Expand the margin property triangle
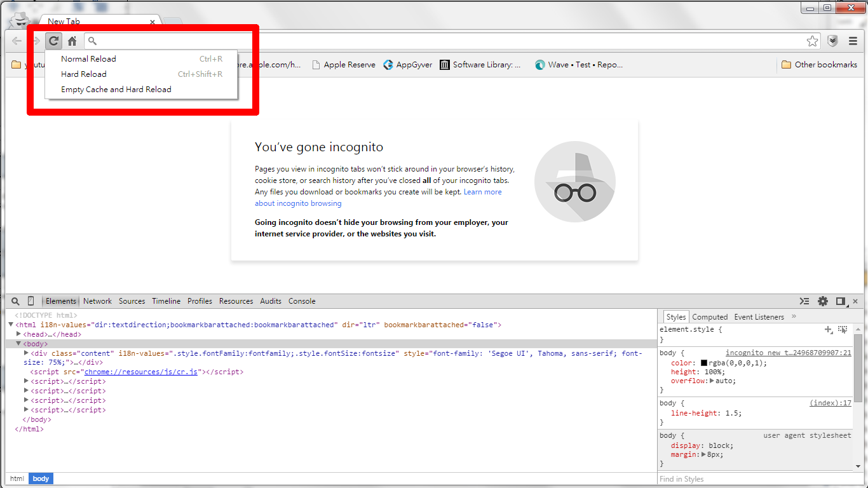This screenshot has height=488, width=868. click(x=703, y=455)
